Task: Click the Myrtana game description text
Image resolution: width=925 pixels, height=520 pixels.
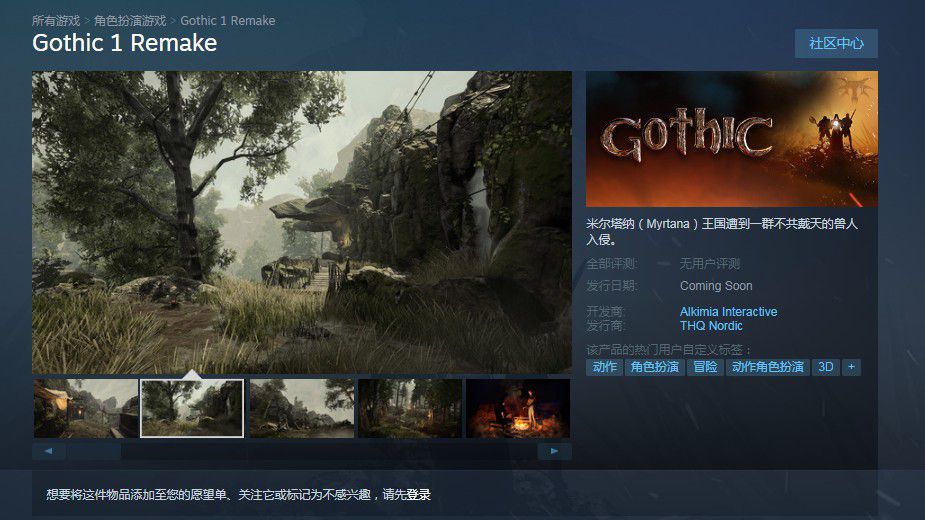Action: [721, 231]
